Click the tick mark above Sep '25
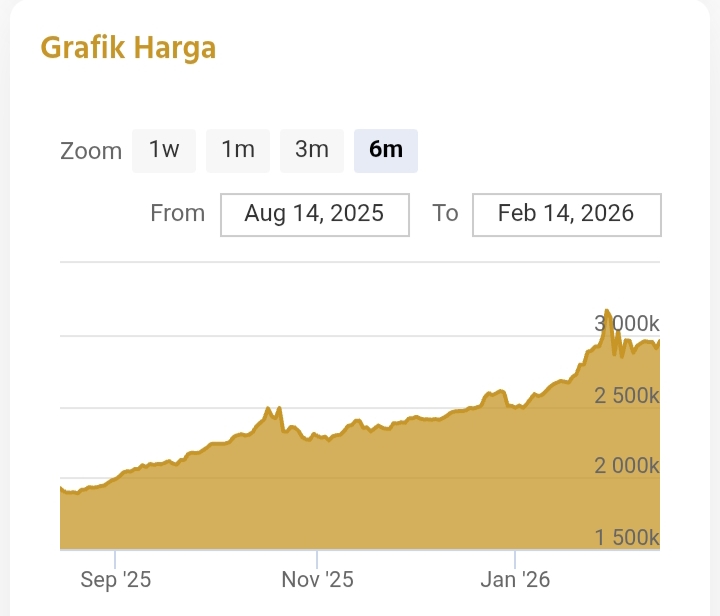Viewport: 720px width, 616px height. [x=115, y=557]
